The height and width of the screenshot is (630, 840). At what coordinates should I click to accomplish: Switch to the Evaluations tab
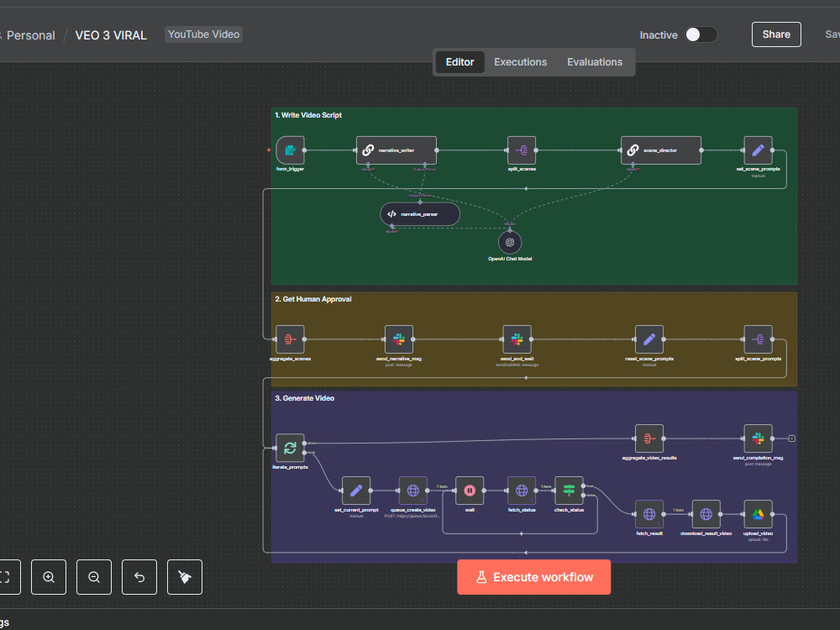[x=595, y=62]
